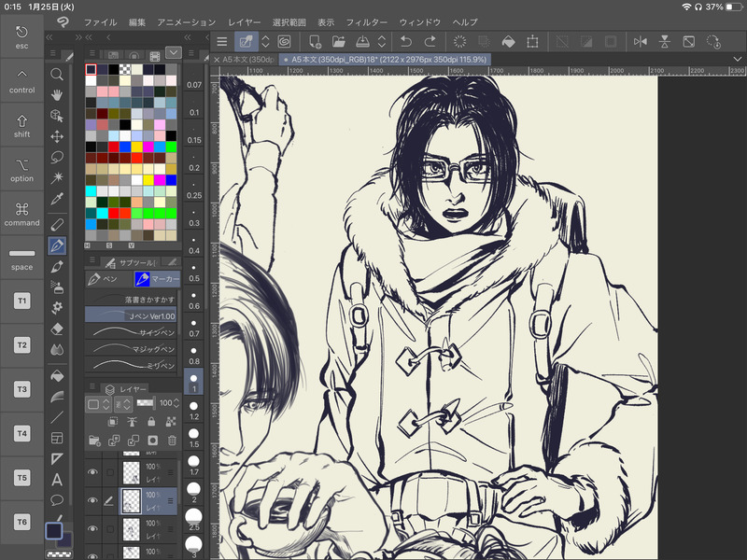This screenshot has height=560, width=747.
Task: Select the Lasso selection tool
Action: click(57, 157)
